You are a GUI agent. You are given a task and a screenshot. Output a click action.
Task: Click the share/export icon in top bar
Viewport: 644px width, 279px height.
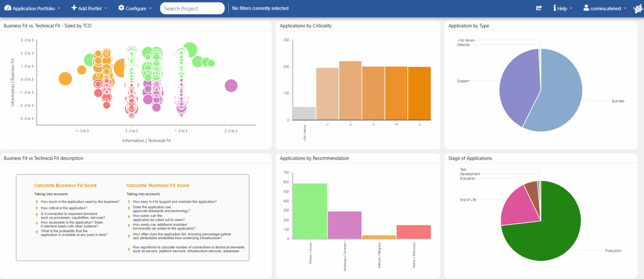(539, 8)
